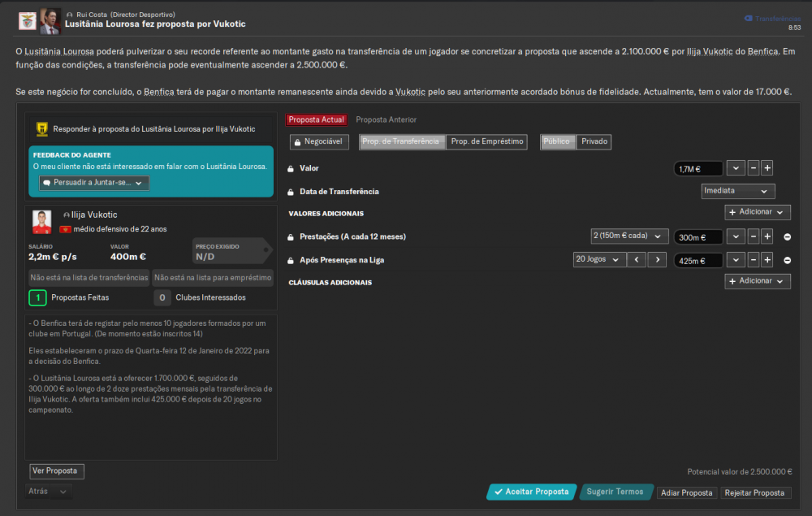Toggle the lock beside Prestações
The image size is (812, 516).
pyautogui.click(x=291, y=237)
